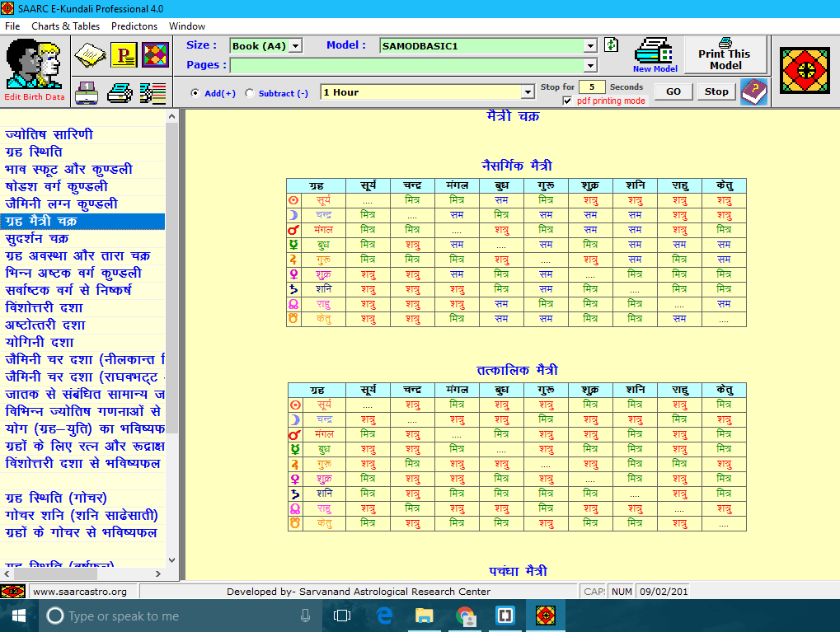Viewport: 840px width, 632px height.
Task: Click the status bar eye logo icon
Action: 13,592
